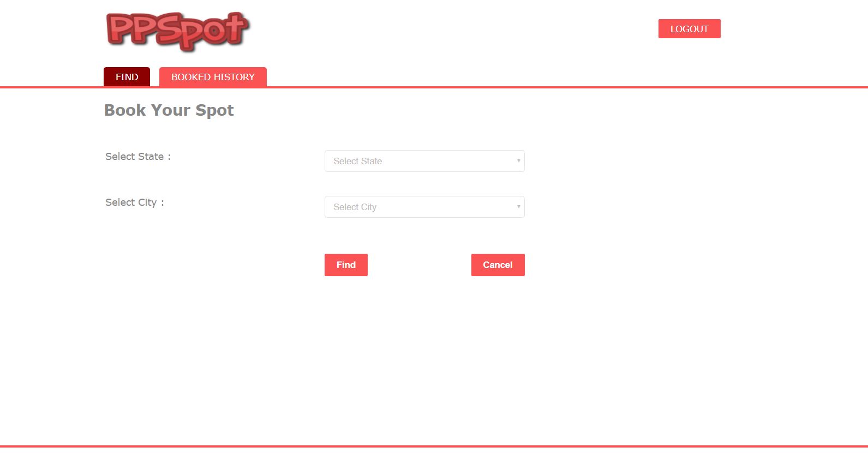
Task: Click the red Find button
Action: click(x=346, y=265)
